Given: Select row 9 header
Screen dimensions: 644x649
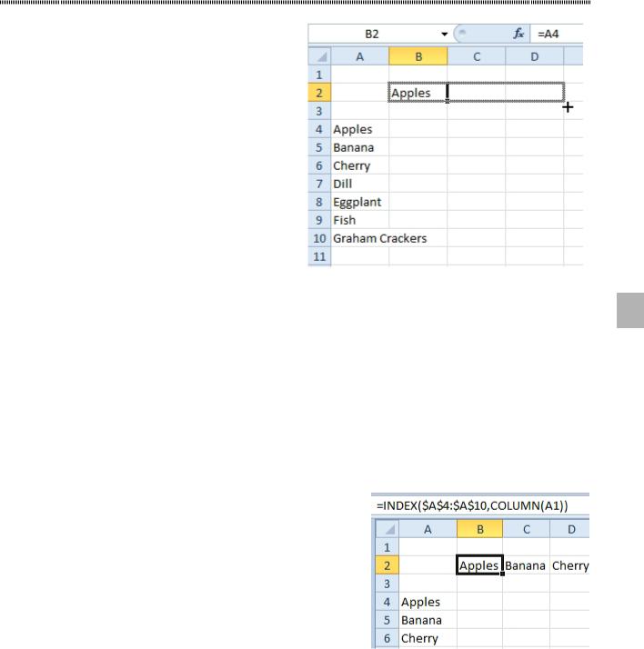Looking at the screenshot, I should (319, 220).
